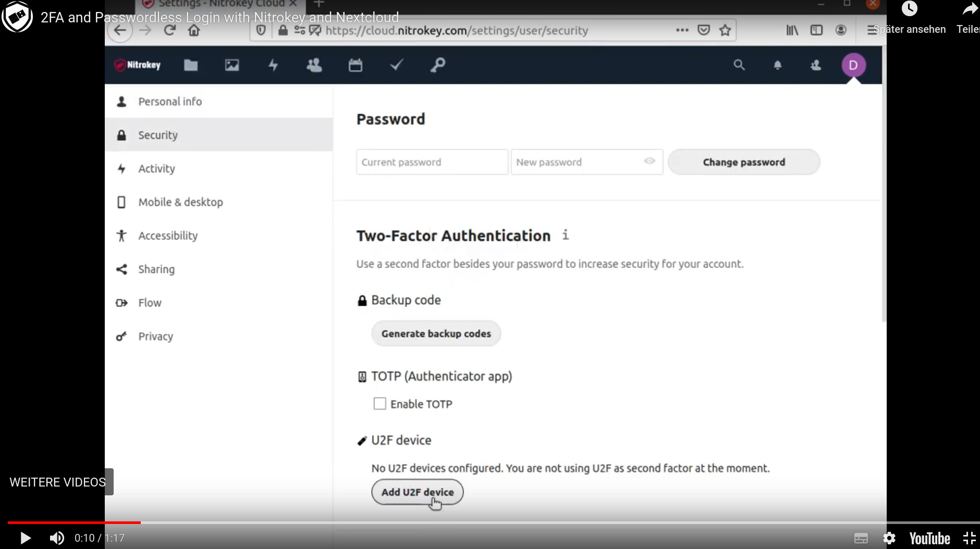Bookmark this page with star icon
Screen dimensions: 980x549
point(725,30)
